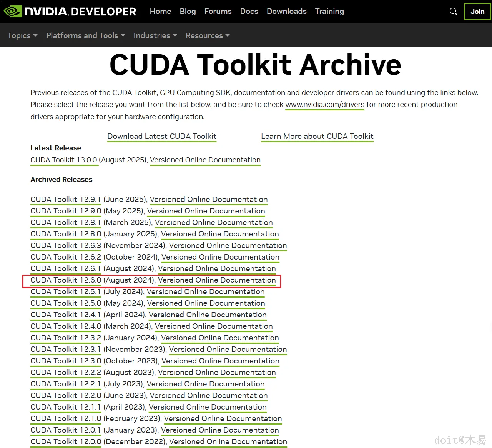Select the CUDA Toolkit Archive page heading
The width and height of the screenshot is (492, 448).
click(x=255, y=65)
